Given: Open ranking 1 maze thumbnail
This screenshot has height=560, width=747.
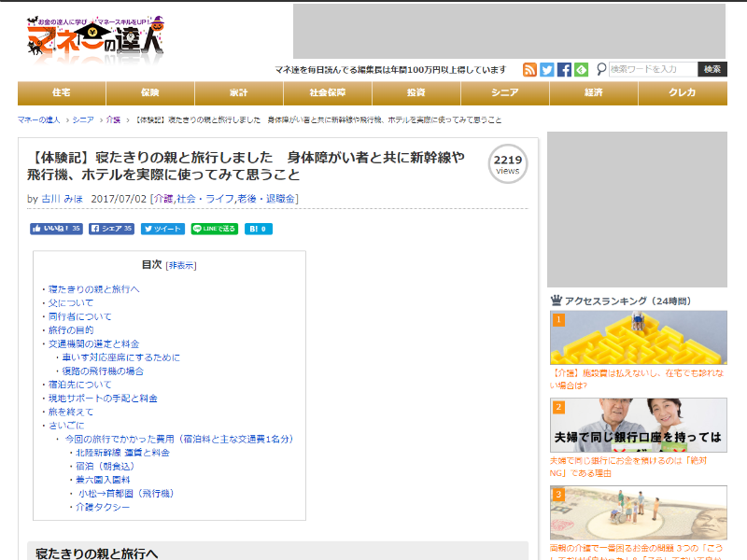Looking at the screenshot, I should tap(639, 338).
